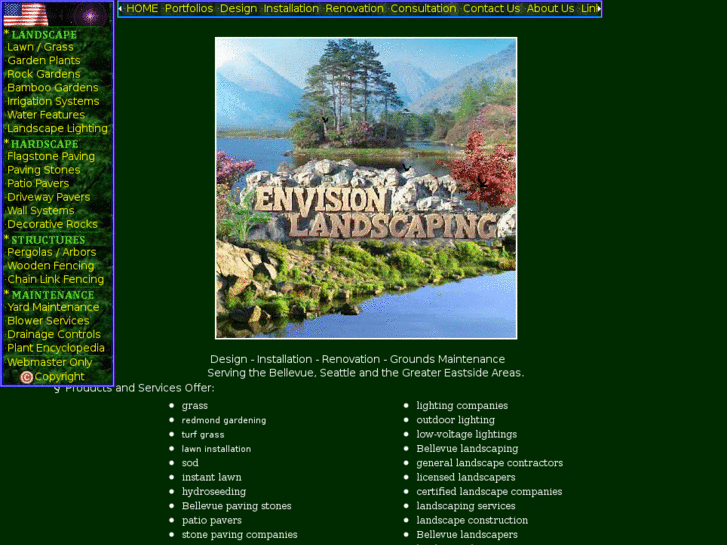Visit Bamboo Gardens page
Image resolution: width=727 pixels, height=545 pixels.
52,88
